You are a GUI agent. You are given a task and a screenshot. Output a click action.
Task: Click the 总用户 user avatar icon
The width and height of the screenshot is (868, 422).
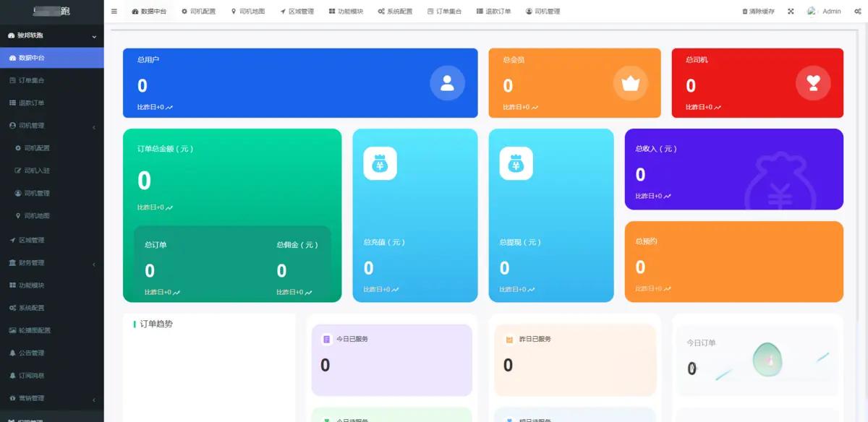click(x=447, y=82)
